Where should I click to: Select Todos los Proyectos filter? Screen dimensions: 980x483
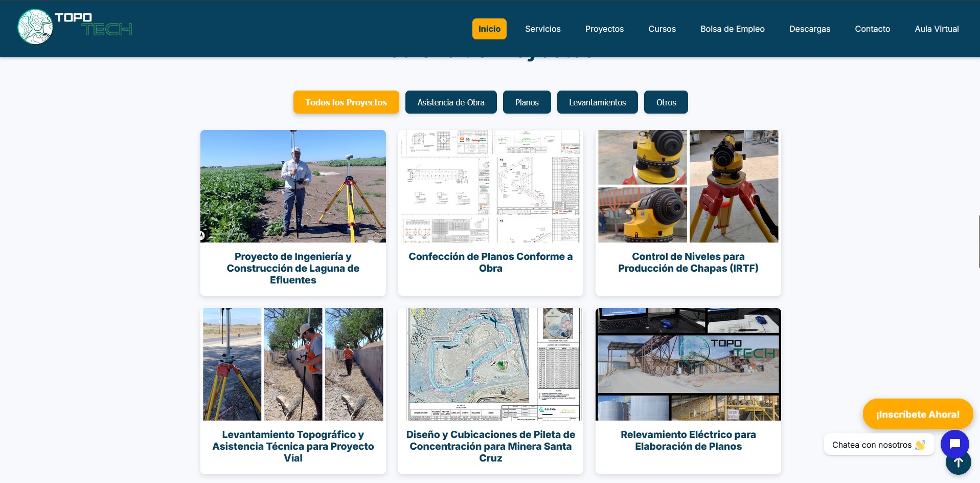(346, 102)
